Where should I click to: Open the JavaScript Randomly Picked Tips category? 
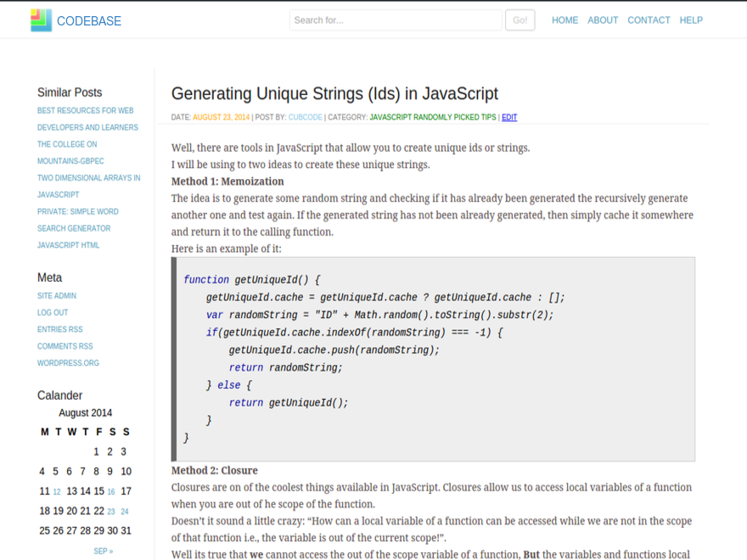[x=433, y=117]
